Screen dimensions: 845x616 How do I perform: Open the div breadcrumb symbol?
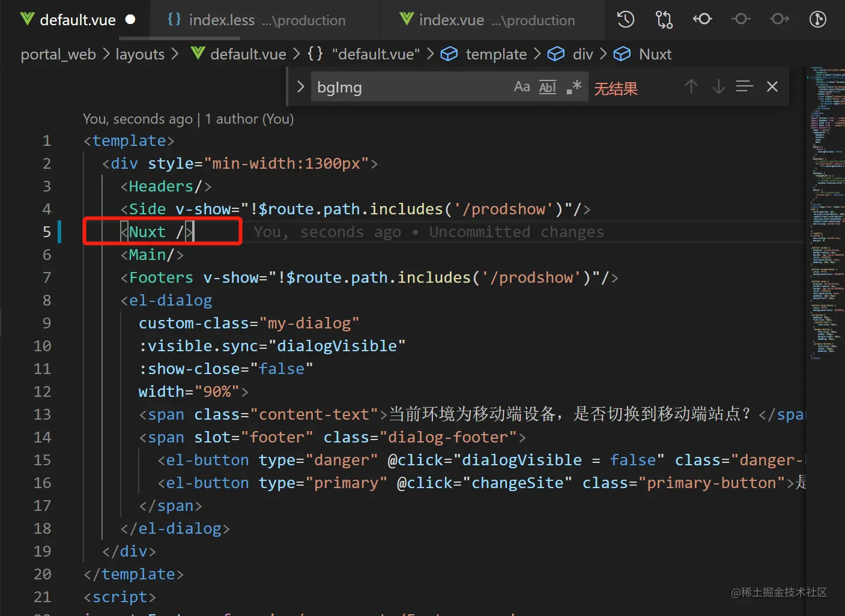pyautogui.click(x=583, y=54)
